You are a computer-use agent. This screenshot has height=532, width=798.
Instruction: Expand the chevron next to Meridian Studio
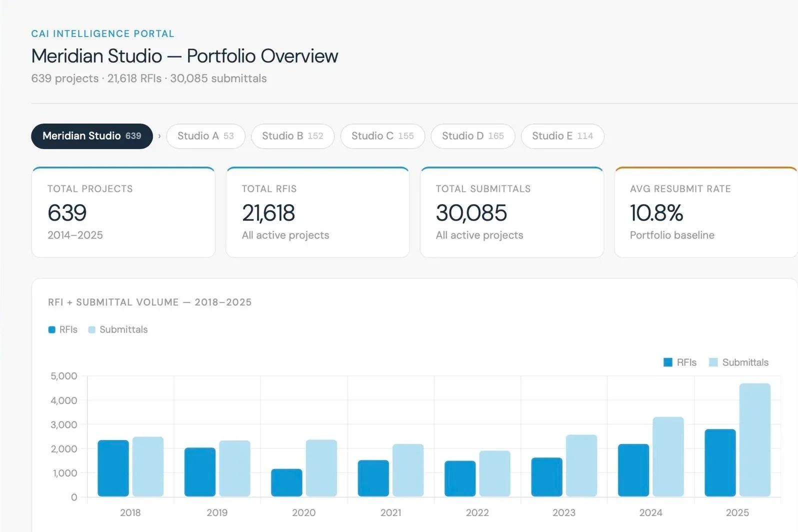[x=159, y=136]
